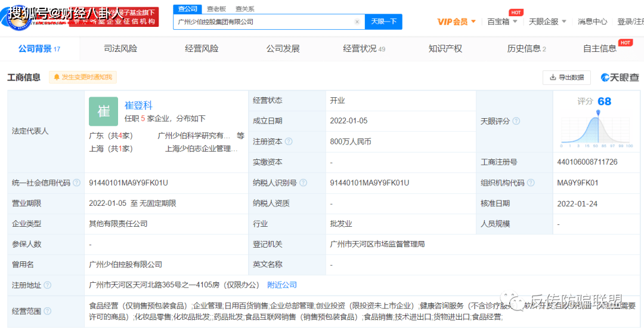Click the help icon beside 注册资本

(x=289, y=141)
